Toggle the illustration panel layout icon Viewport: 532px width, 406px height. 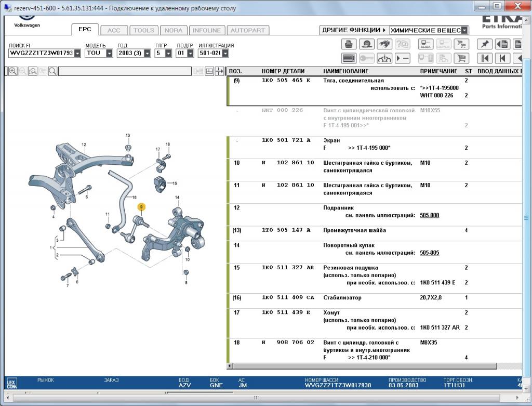tap(210, 71)
